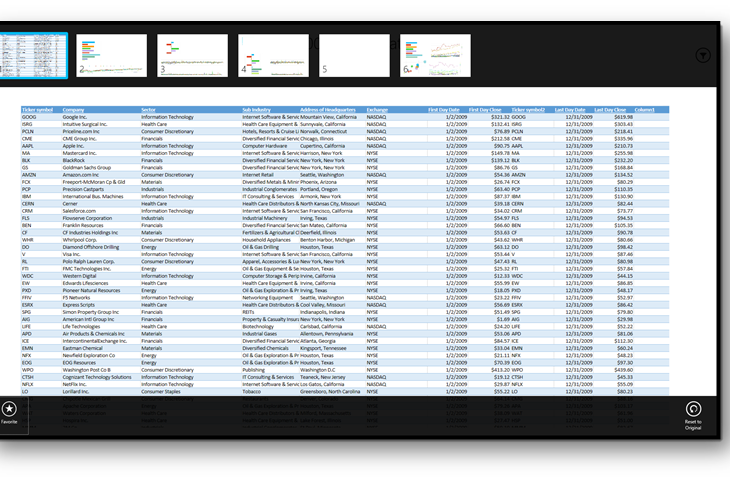This screenshot has width=730, height=487.
Task: Select the Diamond Offshore Drilling cell
Action: click(x=91, y=247)
